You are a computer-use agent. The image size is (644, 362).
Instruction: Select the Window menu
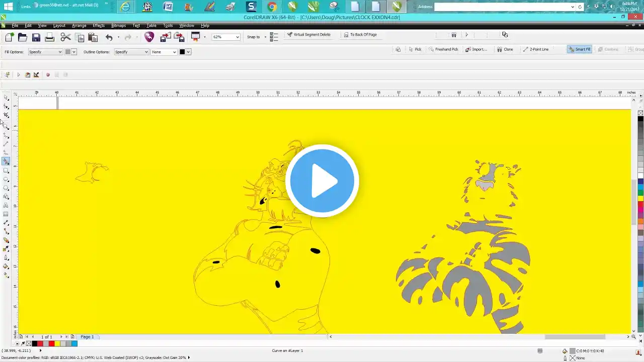pyautogui.click(x=187, y=26)
